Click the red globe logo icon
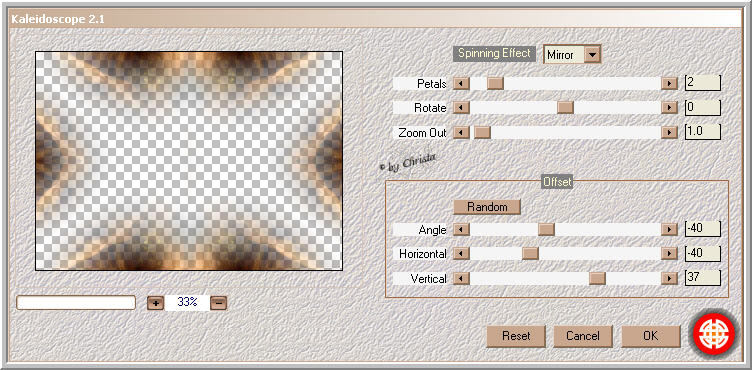Image resolution: width=752 pixels, height=370 pixels. point(714,334)
